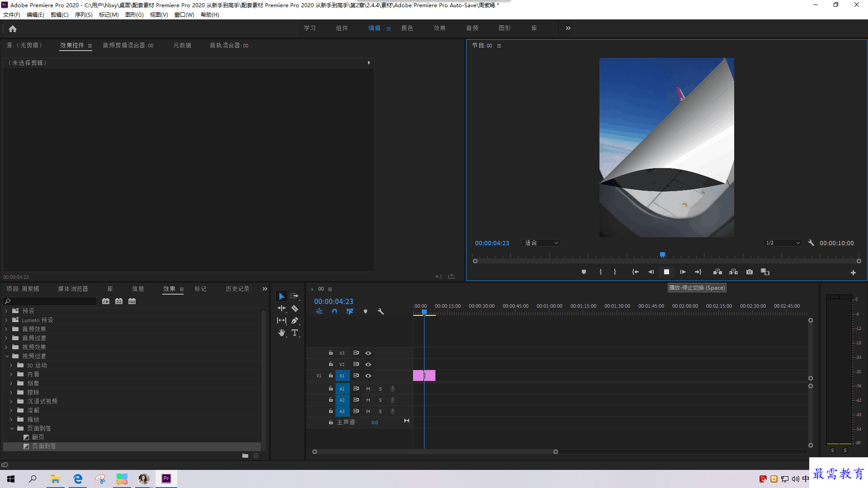Open the Program monitor button editor plus
868x488 pixels.
coord(853,272)
